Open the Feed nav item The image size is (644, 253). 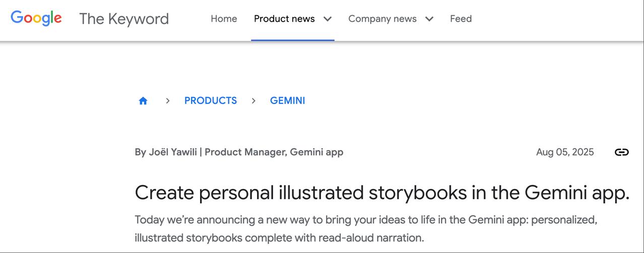coord(461,19)
